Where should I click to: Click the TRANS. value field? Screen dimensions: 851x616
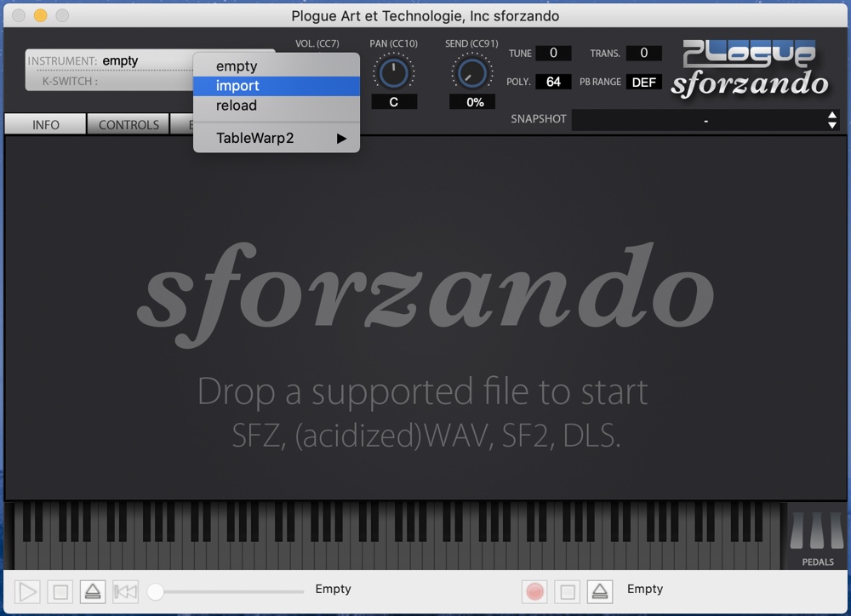point(643,53)
